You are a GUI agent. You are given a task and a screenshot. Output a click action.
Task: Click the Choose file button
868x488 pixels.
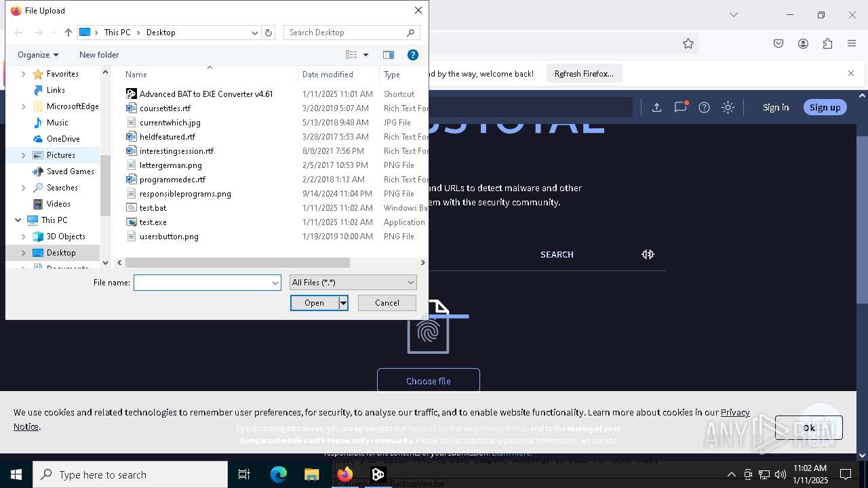point(429,381)
